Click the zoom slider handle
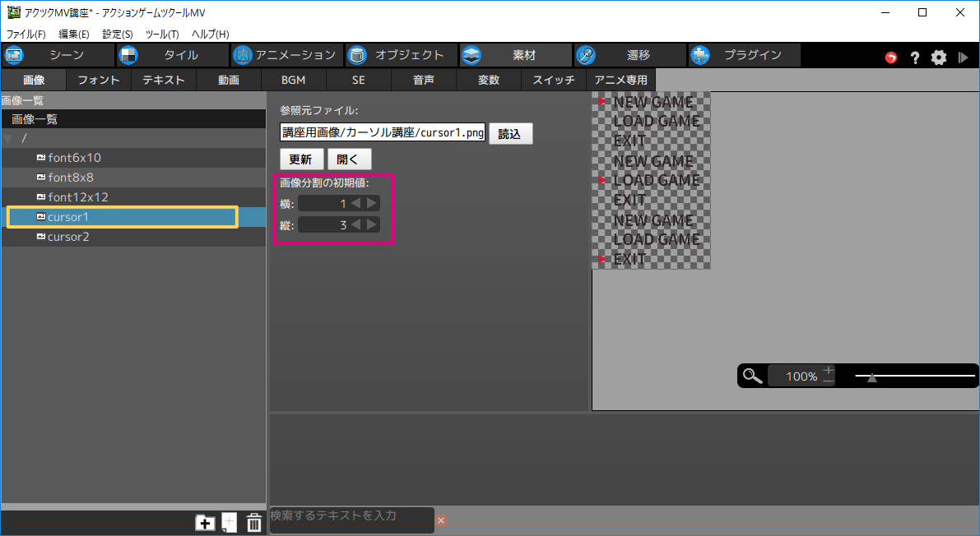Screen dimensions: 980x536 click(x=871, y=377)
